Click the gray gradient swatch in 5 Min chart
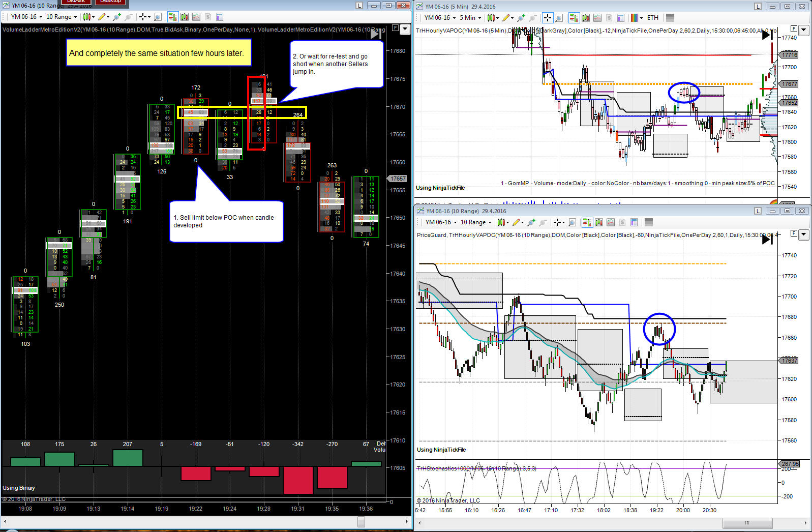Image resolution: width=812 pixels, height=532 pixels. (x=670, y=17)
